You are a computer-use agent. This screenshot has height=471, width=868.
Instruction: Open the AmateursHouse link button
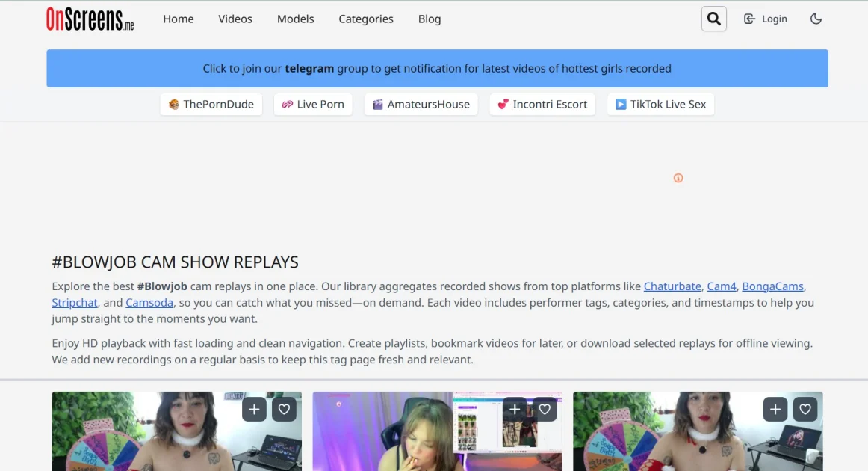pos(421,104)
